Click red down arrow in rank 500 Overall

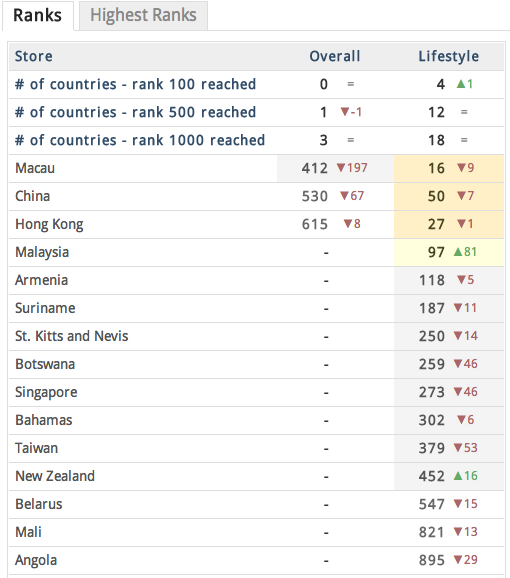(x=345, y=112)
